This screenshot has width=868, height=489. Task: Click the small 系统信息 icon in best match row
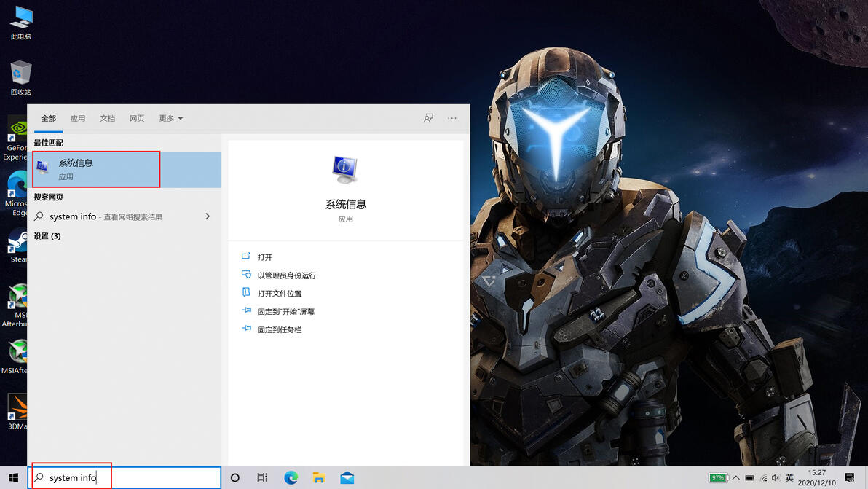tap(43, 168)
